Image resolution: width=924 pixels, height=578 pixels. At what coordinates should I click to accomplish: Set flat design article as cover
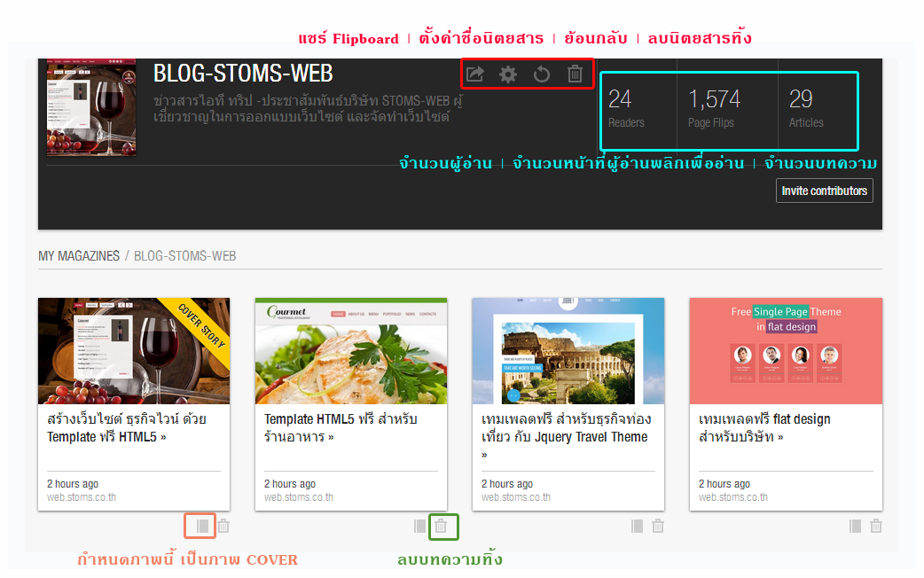pyautogui.click(x=855, y=526)
